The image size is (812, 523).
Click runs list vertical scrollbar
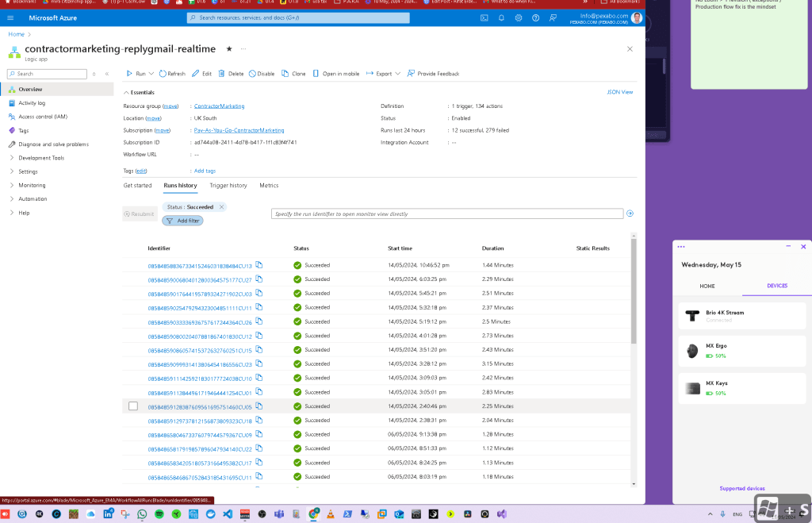634,290
